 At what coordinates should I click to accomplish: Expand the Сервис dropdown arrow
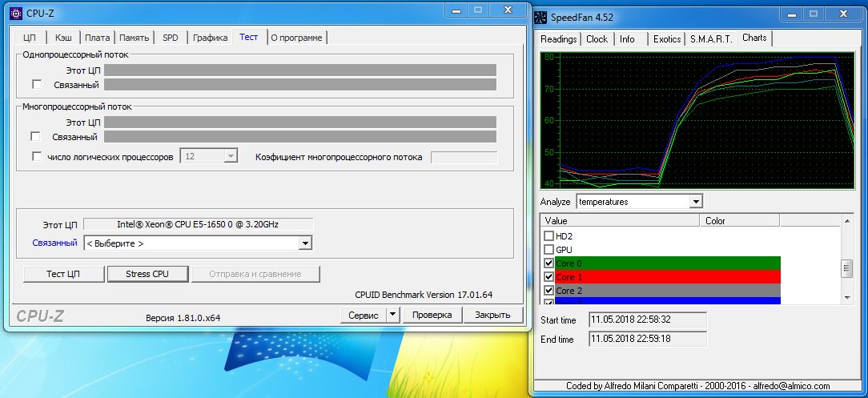click(392, 315)
